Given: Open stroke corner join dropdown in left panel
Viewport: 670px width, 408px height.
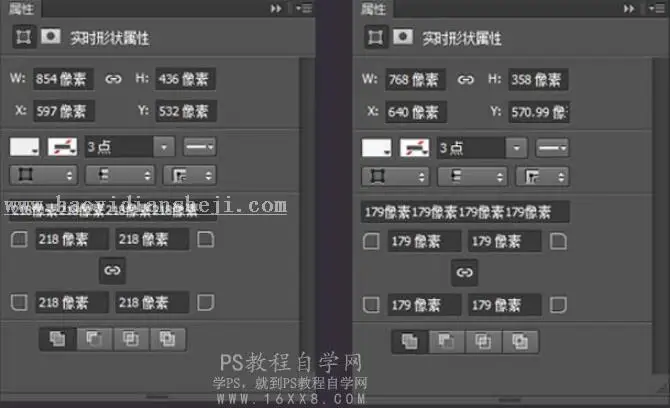Looking at the screenshot, I should 190,175.
